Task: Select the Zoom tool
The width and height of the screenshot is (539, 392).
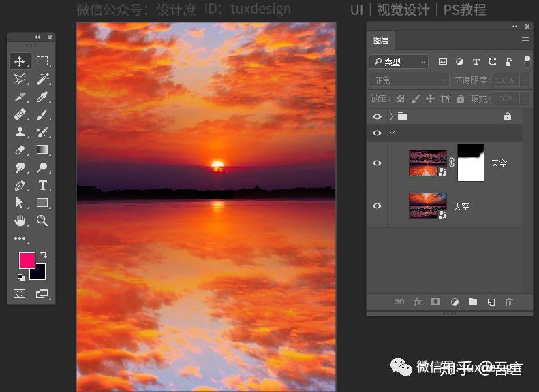Action: pyautogui.click(x=42, y=220)
